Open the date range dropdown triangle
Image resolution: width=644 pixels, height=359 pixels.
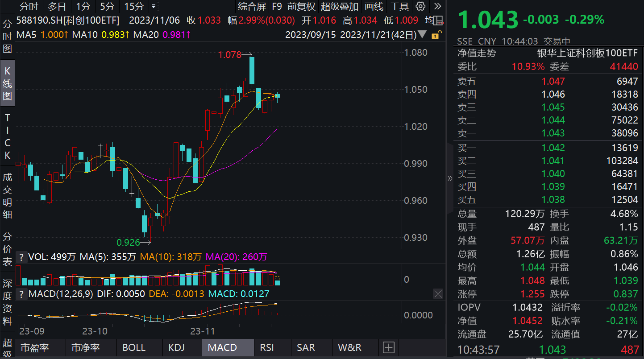pyautogui.click(x=423, y=35)
